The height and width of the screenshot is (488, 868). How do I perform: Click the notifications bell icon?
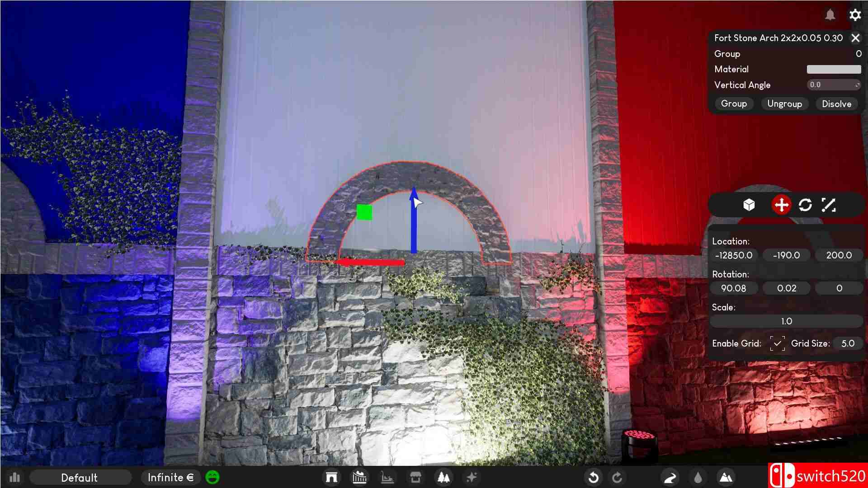coord(830,15)
